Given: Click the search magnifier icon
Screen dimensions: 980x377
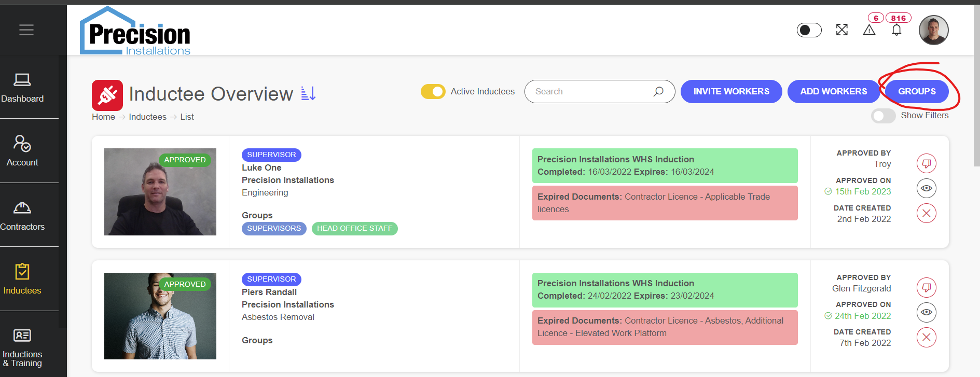Looking at the screenshot, I should [x=658, y=91].
